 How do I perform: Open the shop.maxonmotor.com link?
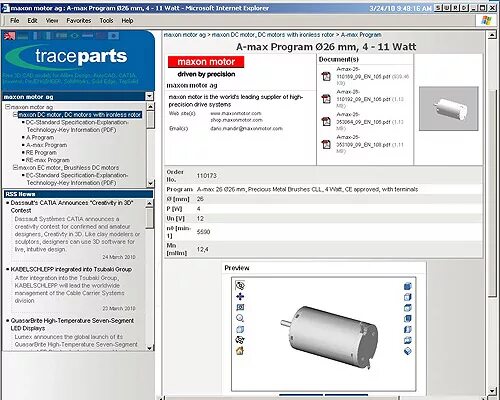click(x=236, y=120)
